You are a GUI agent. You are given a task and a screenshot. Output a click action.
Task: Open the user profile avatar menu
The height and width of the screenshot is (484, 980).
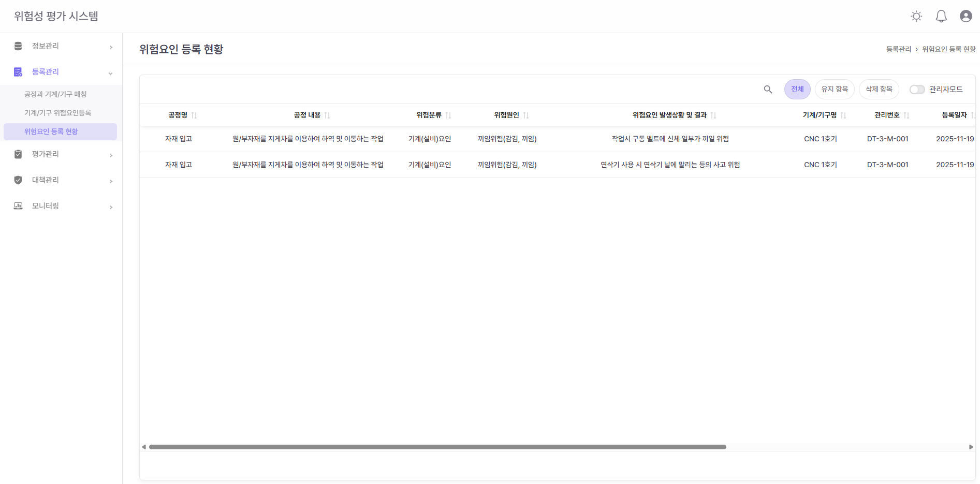point(966,17)
